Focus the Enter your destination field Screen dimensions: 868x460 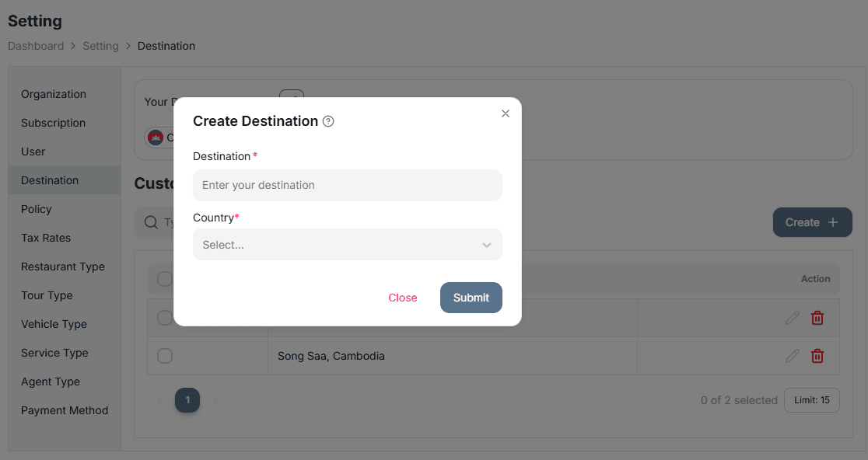click(x=348, y=185)
